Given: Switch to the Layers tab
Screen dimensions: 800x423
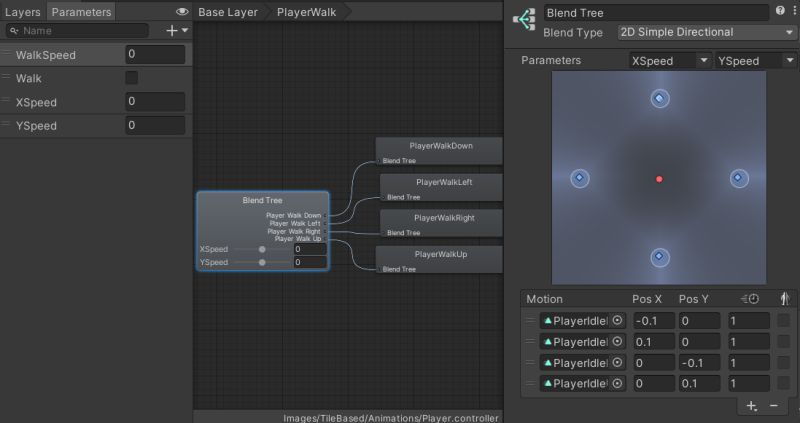Looking at the screenshot, I should pyautogui.click(x=22, y=12).
